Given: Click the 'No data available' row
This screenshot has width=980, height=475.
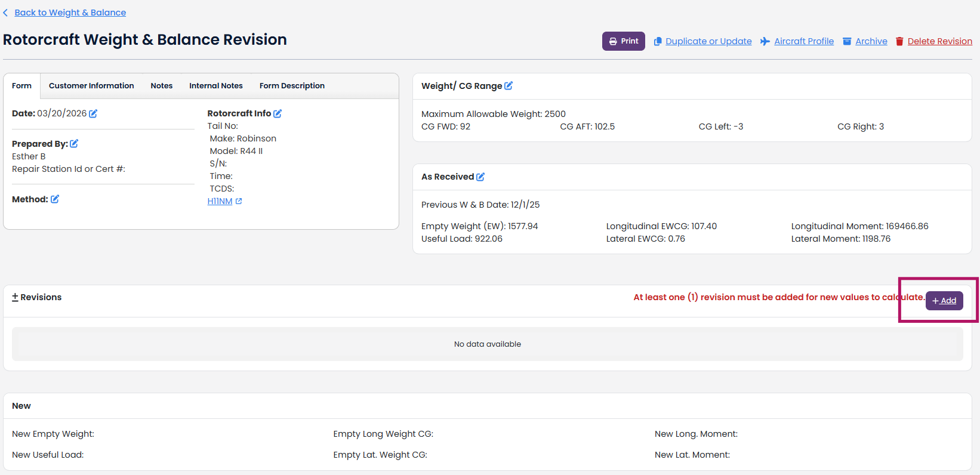Looking at the screenshot, I should [488, 344].
